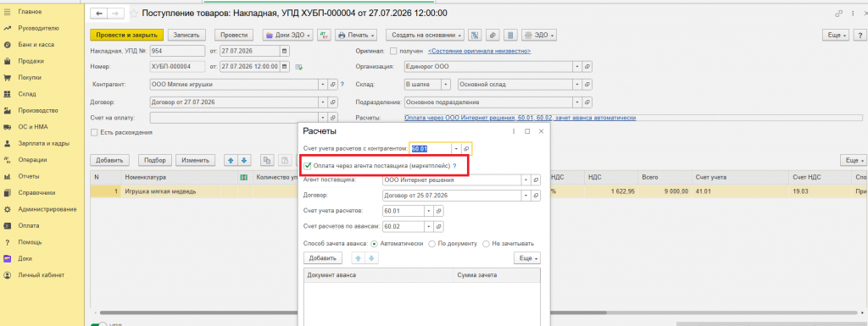Click the Изменить button above the goods table
Viewport: 868px width, 326px height.
195,160
